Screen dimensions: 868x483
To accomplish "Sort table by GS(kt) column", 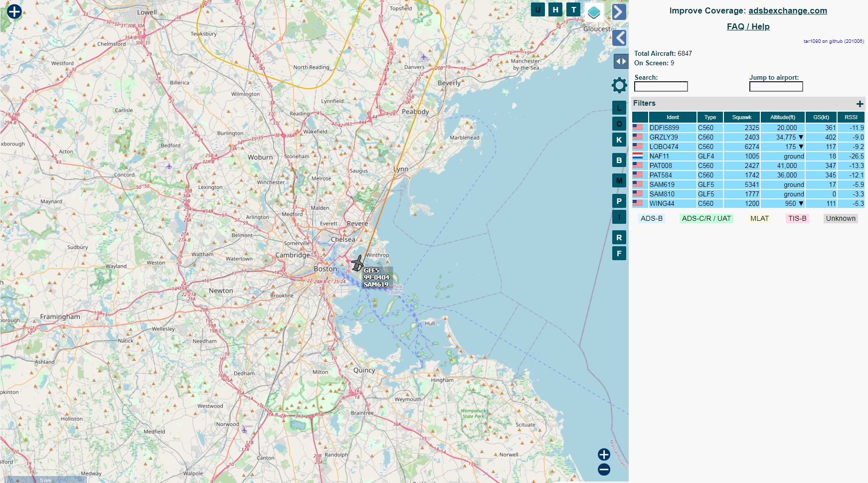I will (821, 117).
